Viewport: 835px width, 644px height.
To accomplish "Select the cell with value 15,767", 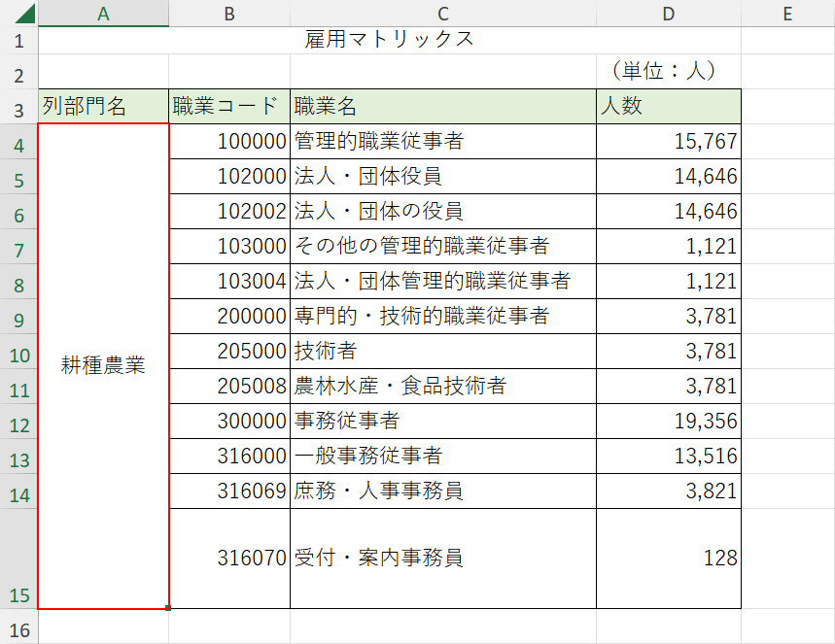I will [668, 142].
